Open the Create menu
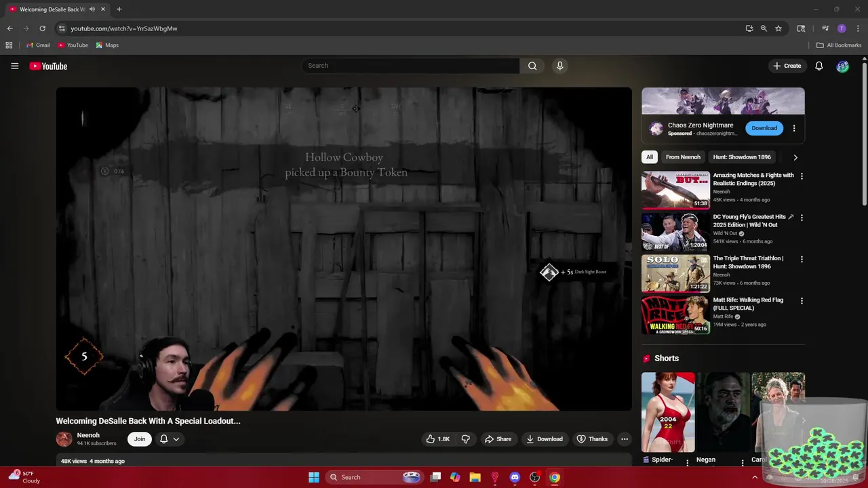The image size is (868, 488). (787, 66)
